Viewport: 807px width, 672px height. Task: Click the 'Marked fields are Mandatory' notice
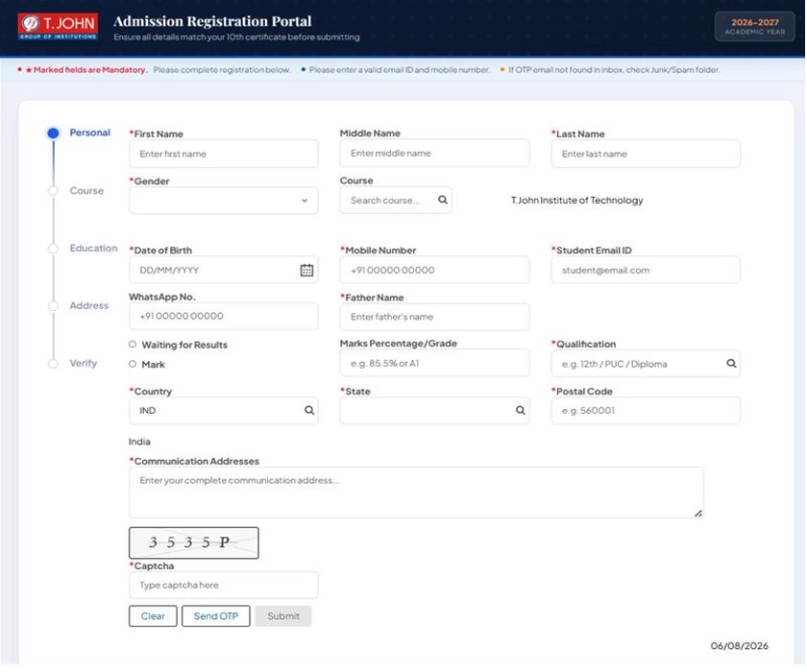coord(86,70)
